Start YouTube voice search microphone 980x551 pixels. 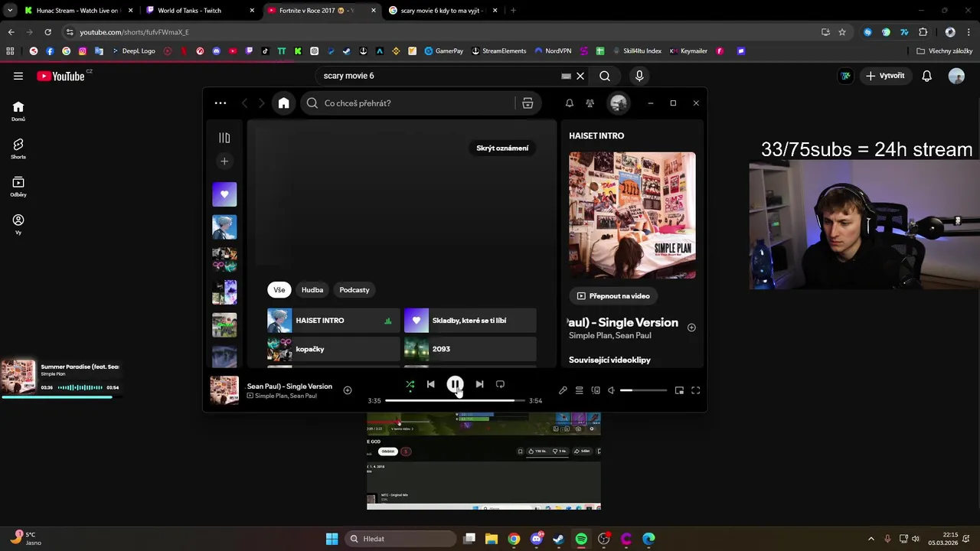[x=639, y=76]
